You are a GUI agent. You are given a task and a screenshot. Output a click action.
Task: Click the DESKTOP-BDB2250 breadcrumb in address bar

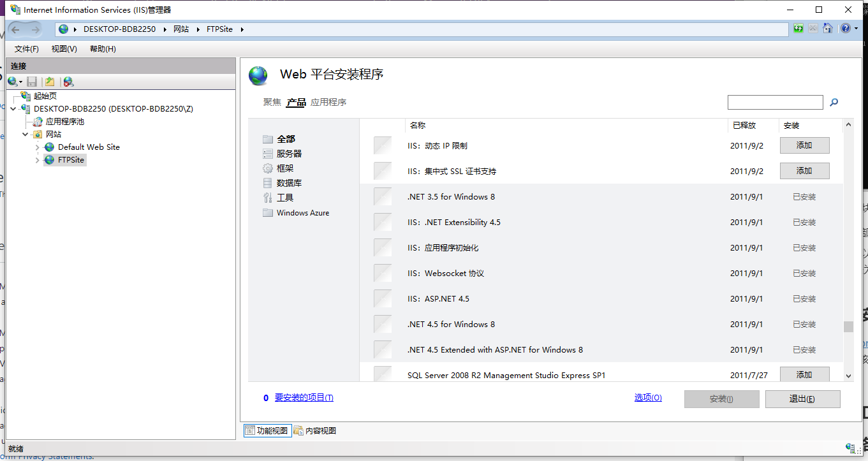[x=119, y=29]
